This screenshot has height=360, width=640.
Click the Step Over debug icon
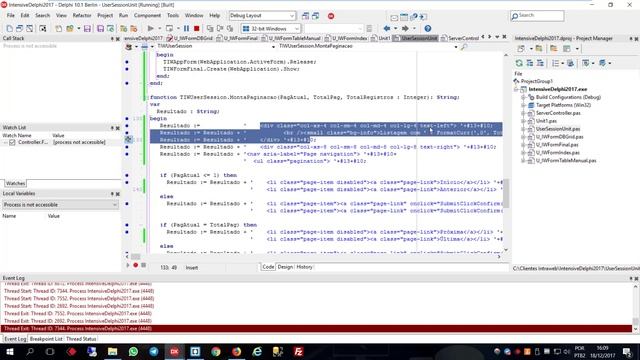pyautogui.click(x=220, y=29)
